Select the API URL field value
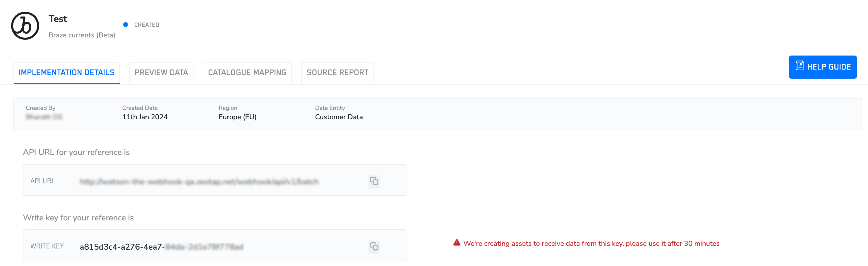 [x=200, y=181]
